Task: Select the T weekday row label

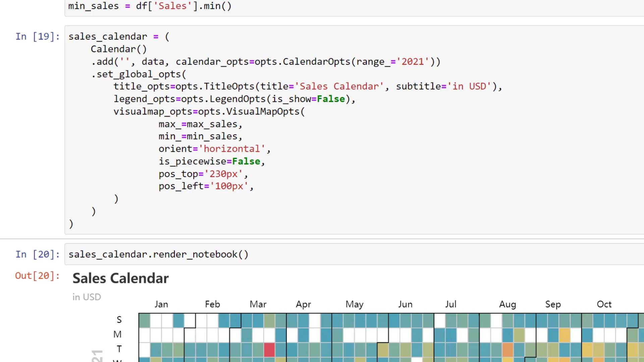Action: (119, 349)
